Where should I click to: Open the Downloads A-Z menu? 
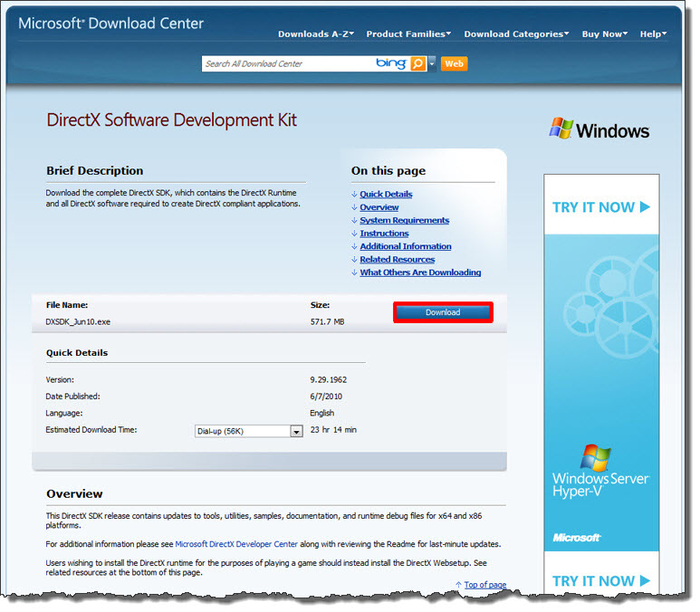(316, 33)
